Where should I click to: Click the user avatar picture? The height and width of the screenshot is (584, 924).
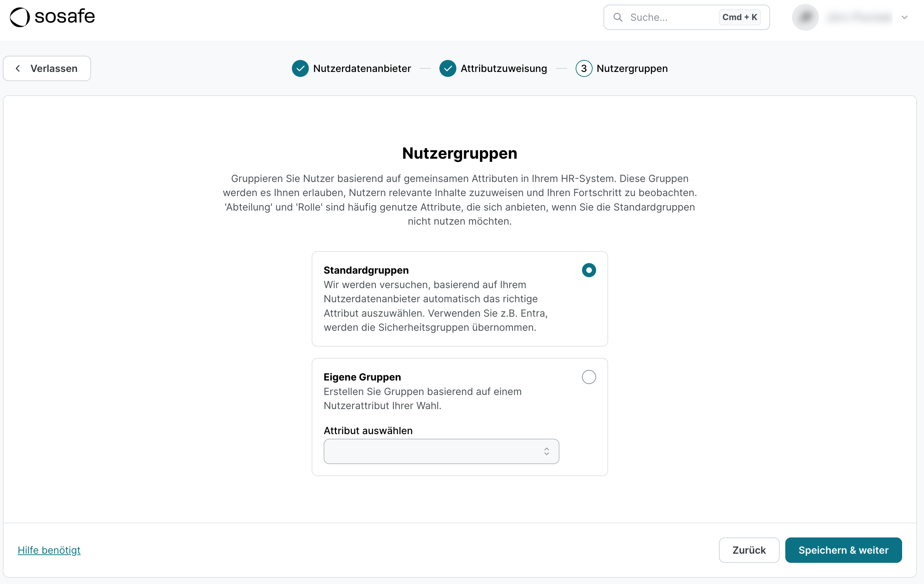pos(805,17)
